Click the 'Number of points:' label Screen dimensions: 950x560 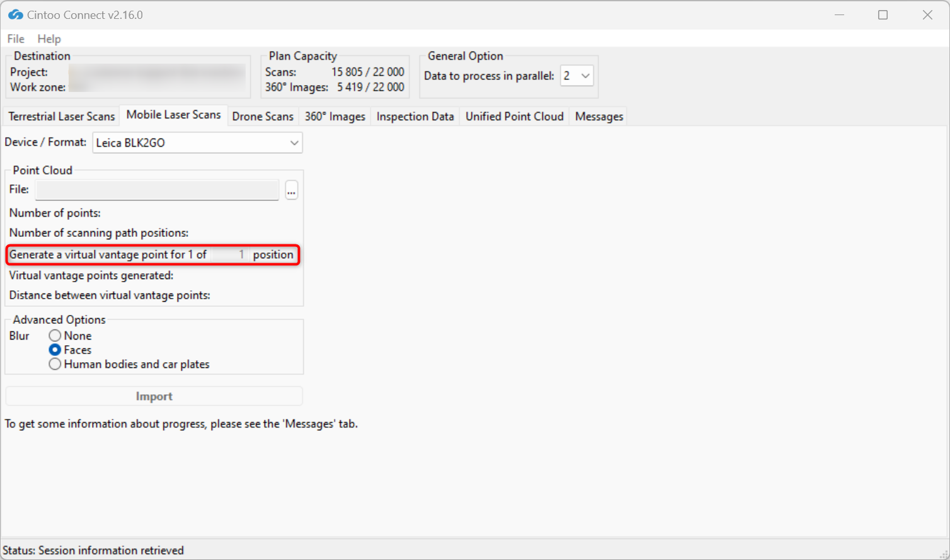55,213
